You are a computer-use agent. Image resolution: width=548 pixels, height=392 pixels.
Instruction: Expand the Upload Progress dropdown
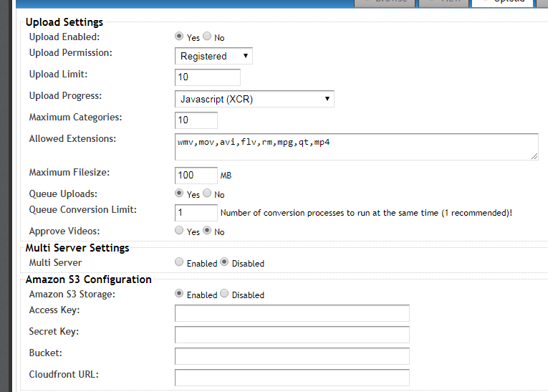point(254,99)
